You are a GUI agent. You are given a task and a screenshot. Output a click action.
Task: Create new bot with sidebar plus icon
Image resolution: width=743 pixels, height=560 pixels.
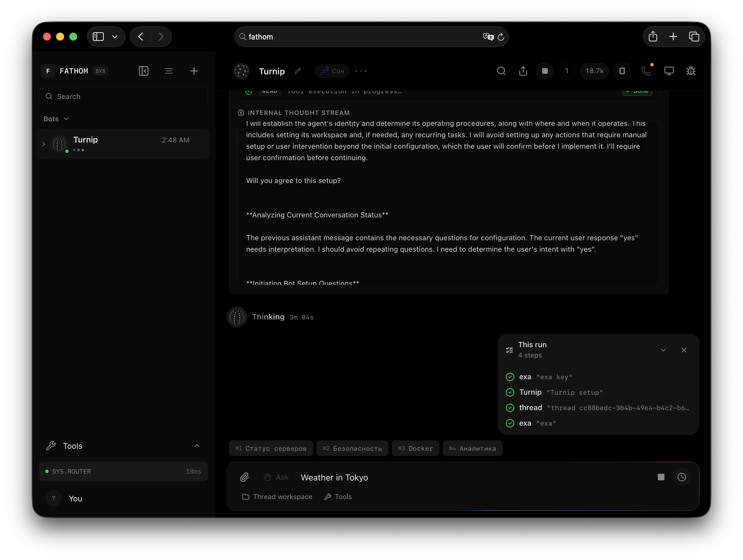click(x=194, y=71)
